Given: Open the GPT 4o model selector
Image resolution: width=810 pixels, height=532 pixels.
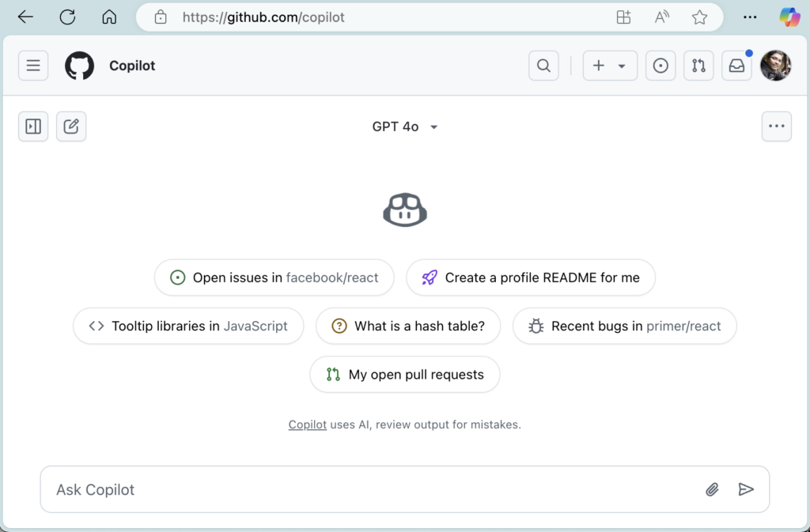Looking at the screenshot, I should click(x=404, y=126).
